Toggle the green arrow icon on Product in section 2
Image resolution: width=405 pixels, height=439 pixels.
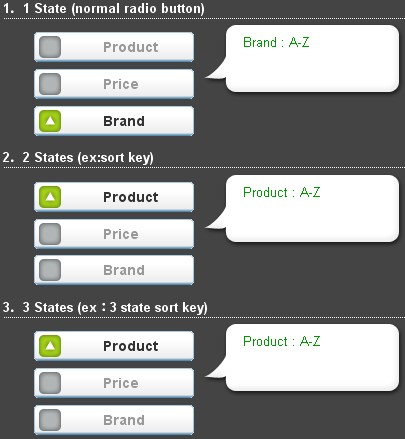(x=50, y=197)
